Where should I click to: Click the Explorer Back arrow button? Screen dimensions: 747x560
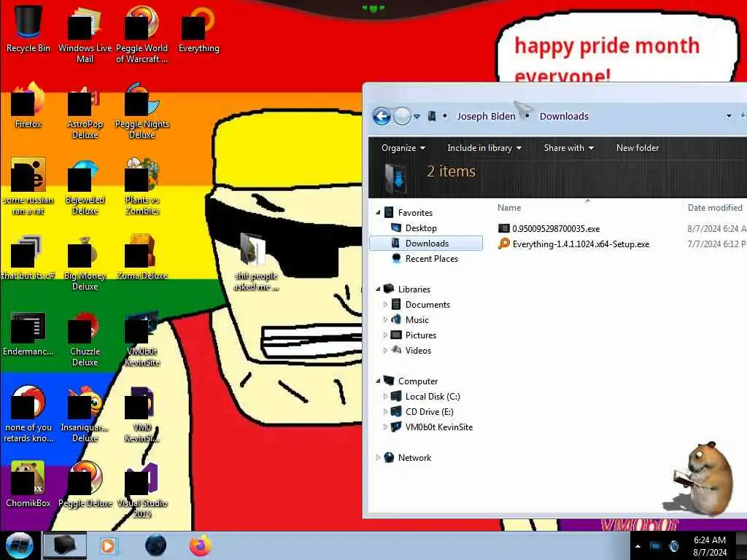[382, 116]
